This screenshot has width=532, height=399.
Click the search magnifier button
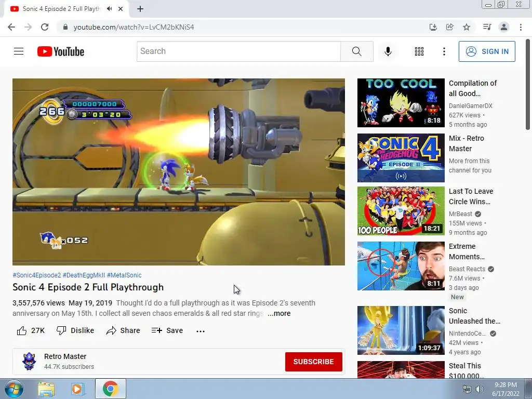[356, 51]
